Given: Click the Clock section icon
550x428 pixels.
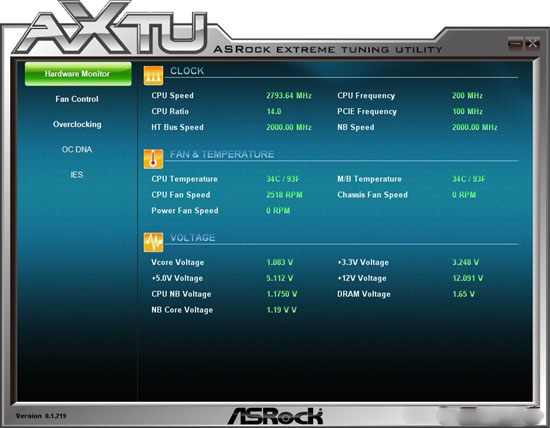Looking at the screenshot, I should click(153, 75).
